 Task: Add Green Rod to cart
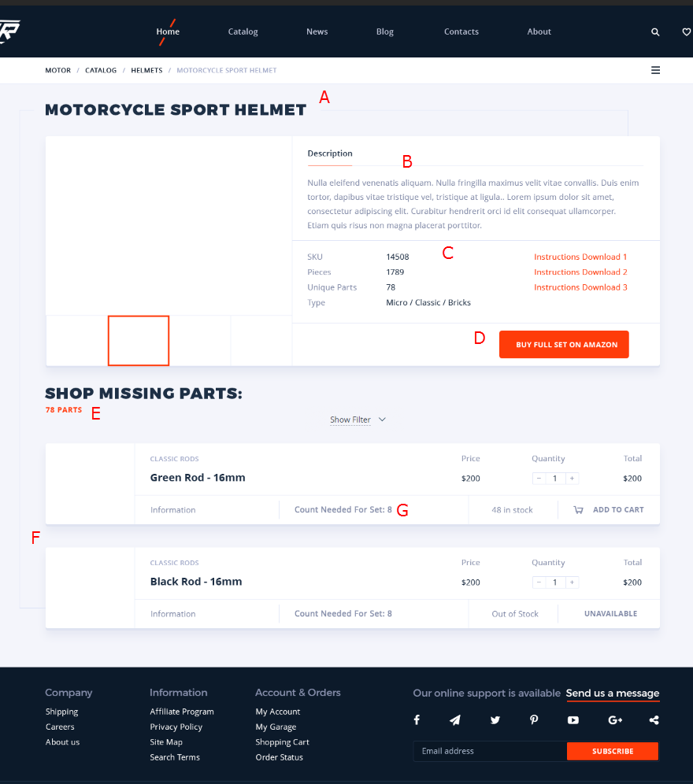coord(610,510)
